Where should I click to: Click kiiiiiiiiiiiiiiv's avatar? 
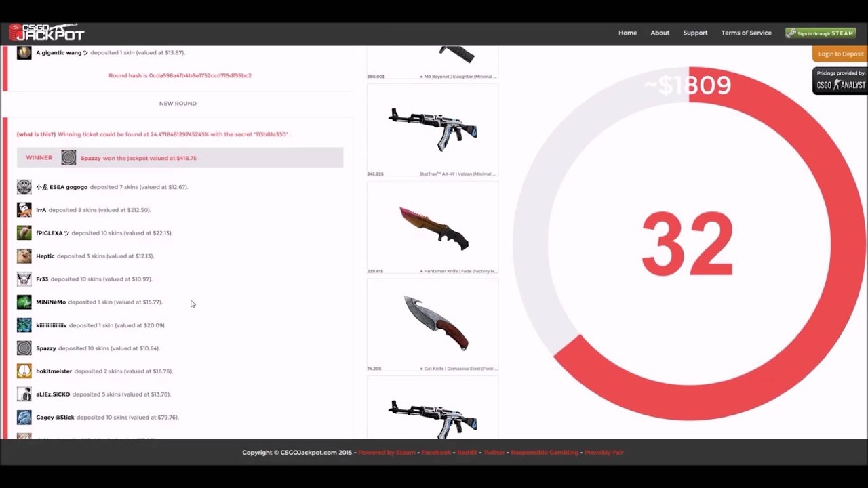click(x=24, y=325)
